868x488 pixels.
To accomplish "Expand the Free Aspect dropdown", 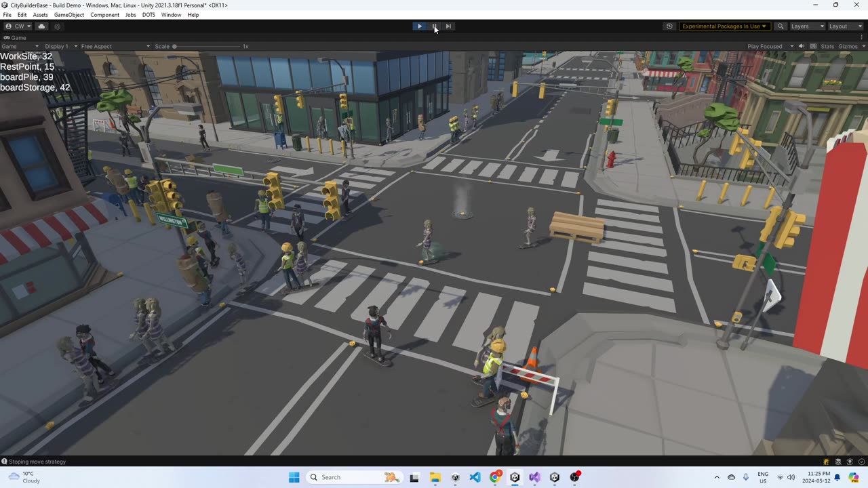I will coord(115,46).
